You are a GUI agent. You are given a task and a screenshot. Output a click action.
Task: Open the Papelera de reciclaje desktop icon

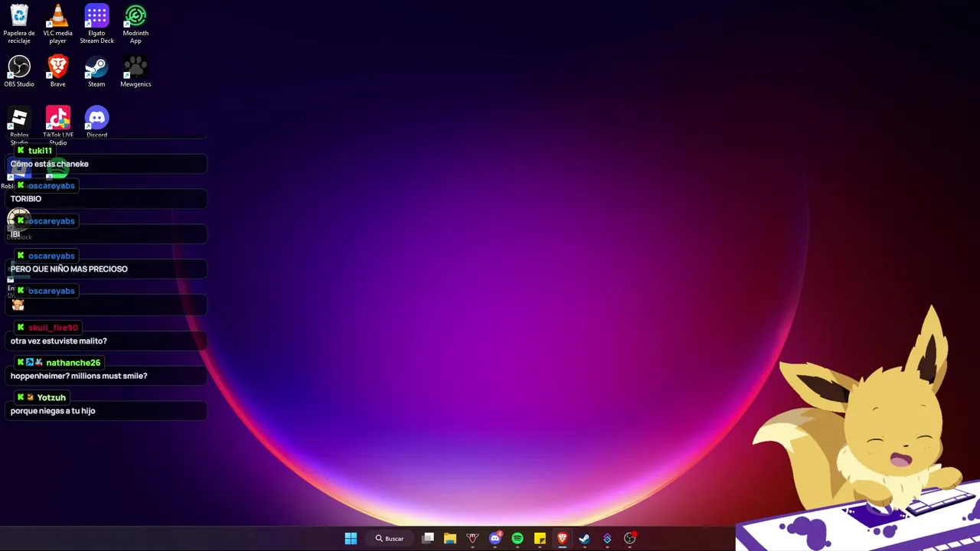(x=19, y=24)
